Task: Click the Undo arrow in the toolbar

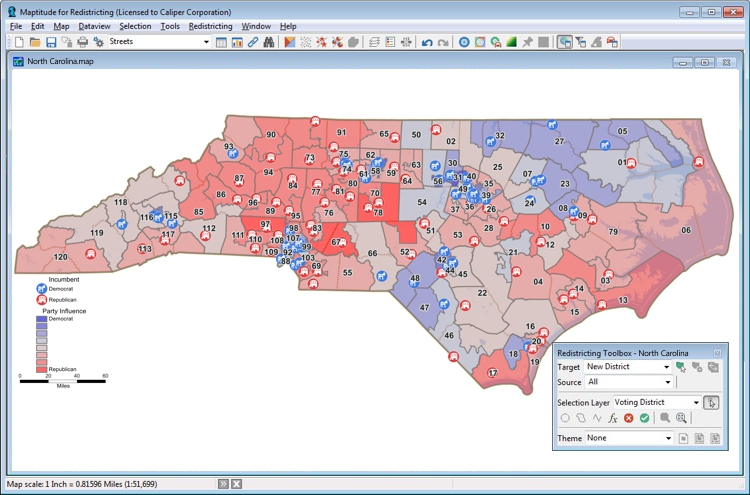Action: 427,42
